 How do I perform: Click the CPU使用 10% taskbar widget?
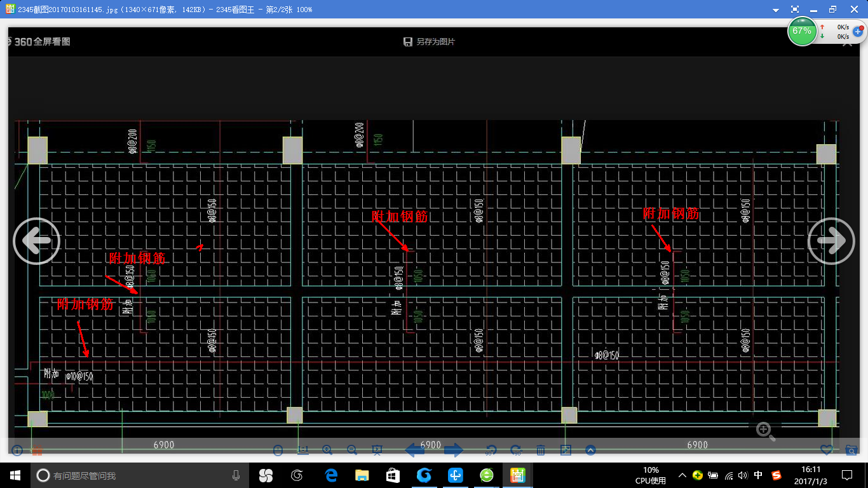pyautogui.click(x=651, y=475)
